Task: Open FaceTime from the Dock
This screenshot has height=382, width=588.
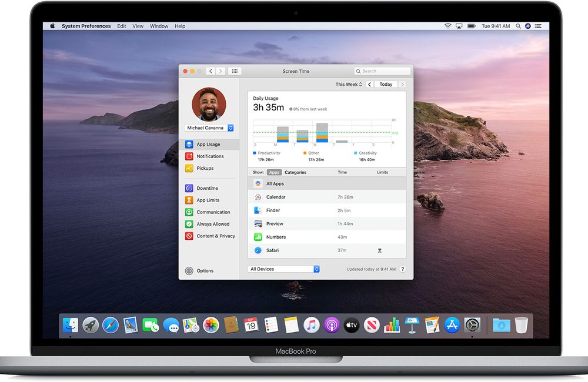Action: coord(151,325)
